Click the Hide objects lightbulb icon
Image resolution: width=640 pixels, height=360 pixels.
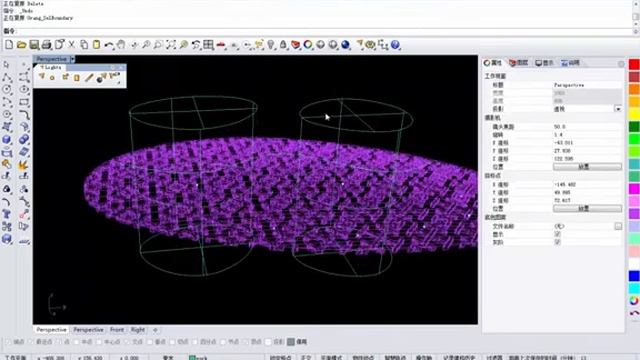[271, 45]
